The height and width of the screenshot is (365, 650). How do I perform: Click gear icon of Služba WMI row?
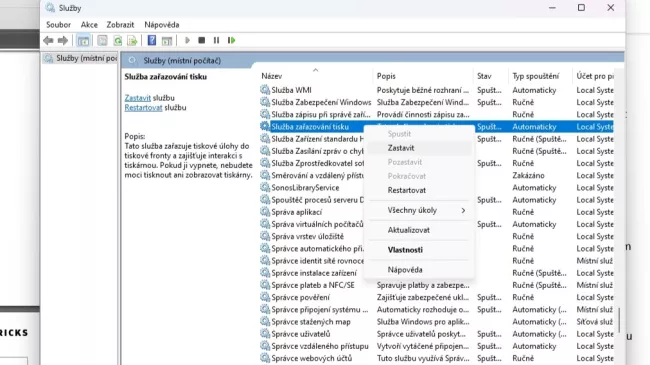265,90
